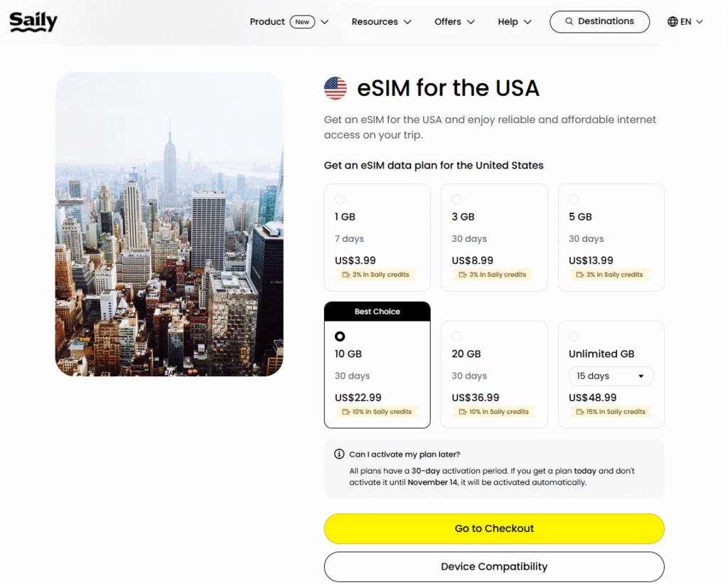Click the info icon beside activation question
The image size is (728, 584).
coord(339,454)
